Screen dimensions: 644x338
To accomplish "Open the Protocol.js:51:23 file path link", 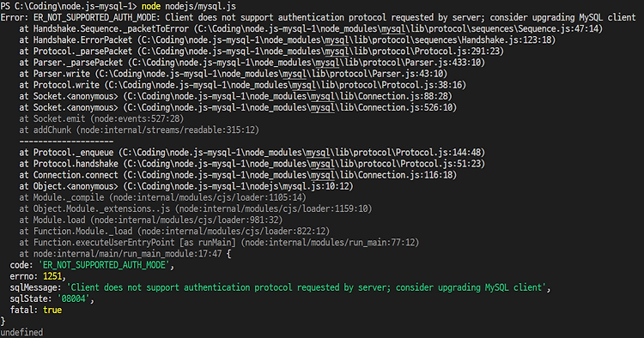I will point(304,164).
